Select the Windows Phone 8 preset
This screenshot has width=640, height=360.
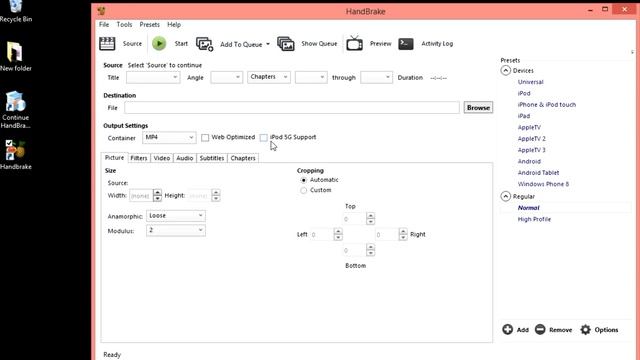pyautogui.click(x=543, y=184)
